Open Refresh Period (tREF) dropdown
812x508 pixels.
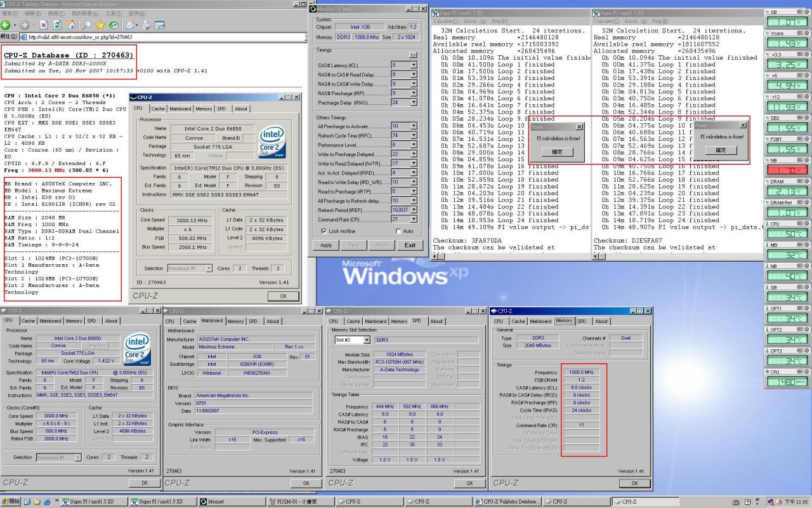coord(414,210)
